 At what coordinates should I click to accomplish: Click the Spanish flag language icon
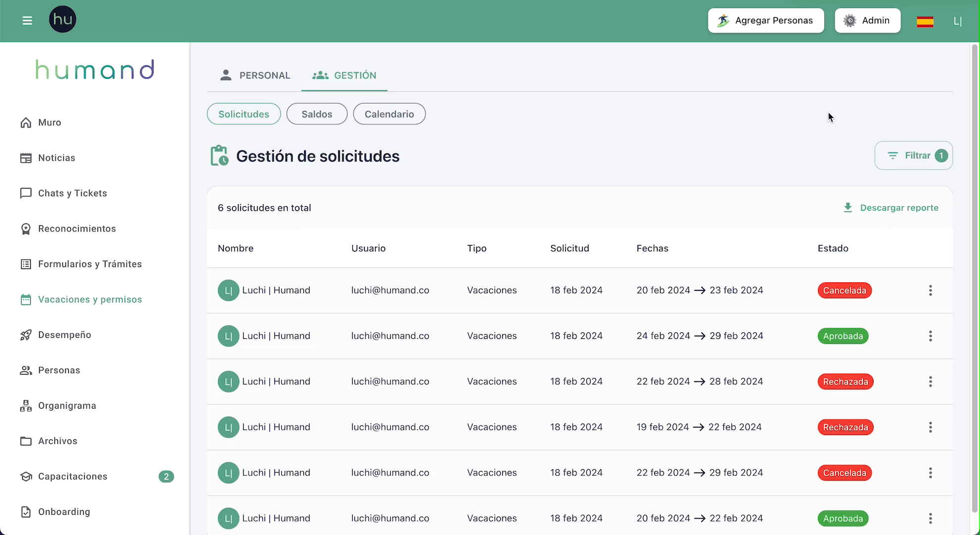(925, 21)
